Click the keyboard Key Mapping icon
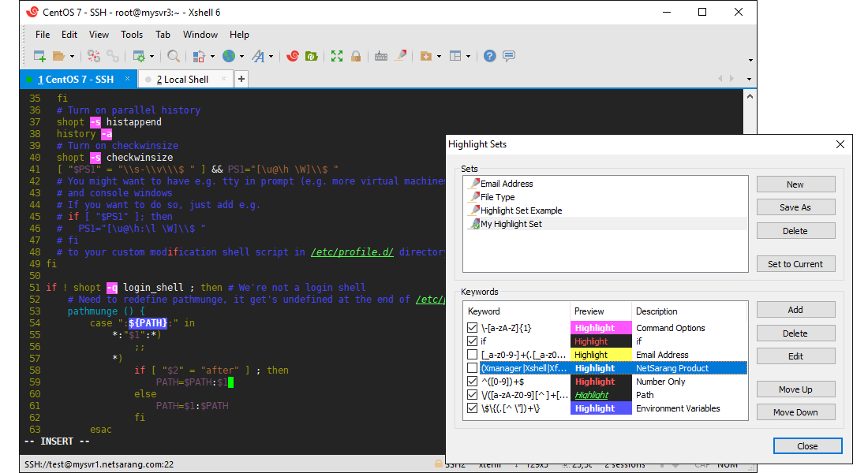The image size is (868, 473). 381,56
